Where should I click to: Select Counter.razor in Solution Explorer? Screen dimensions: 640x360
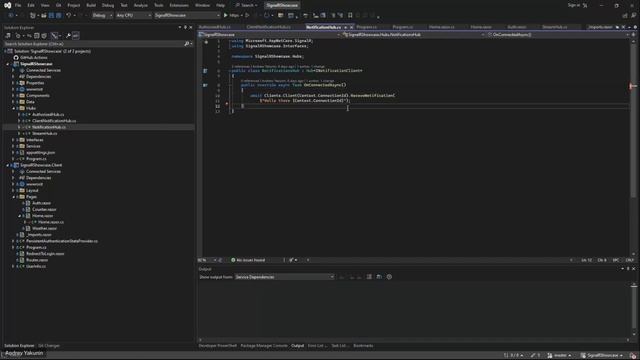44,209
